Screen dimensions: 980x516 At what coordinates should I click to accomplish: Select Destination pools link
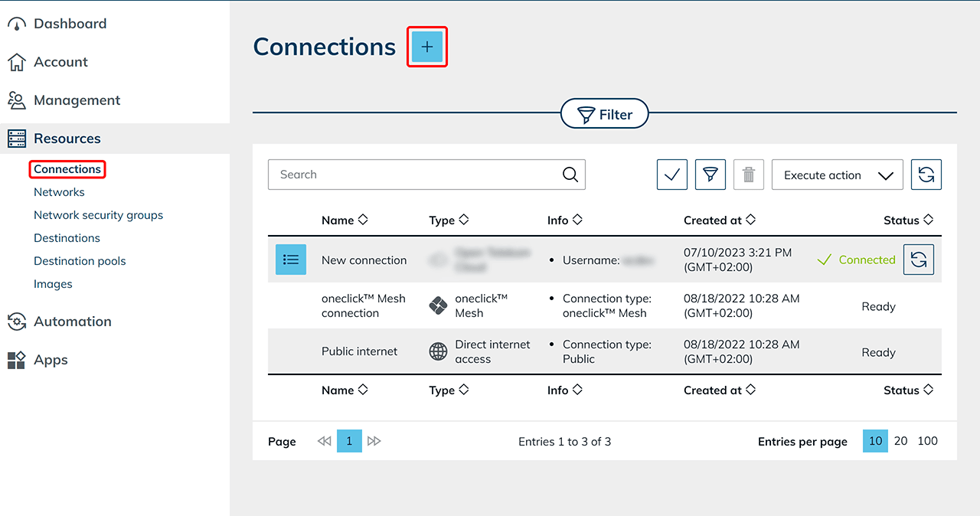tap(80, 261)
